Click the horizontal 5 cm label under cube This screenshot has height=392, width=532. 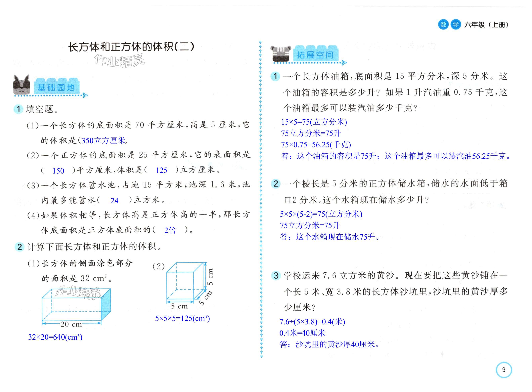(179, 306)
